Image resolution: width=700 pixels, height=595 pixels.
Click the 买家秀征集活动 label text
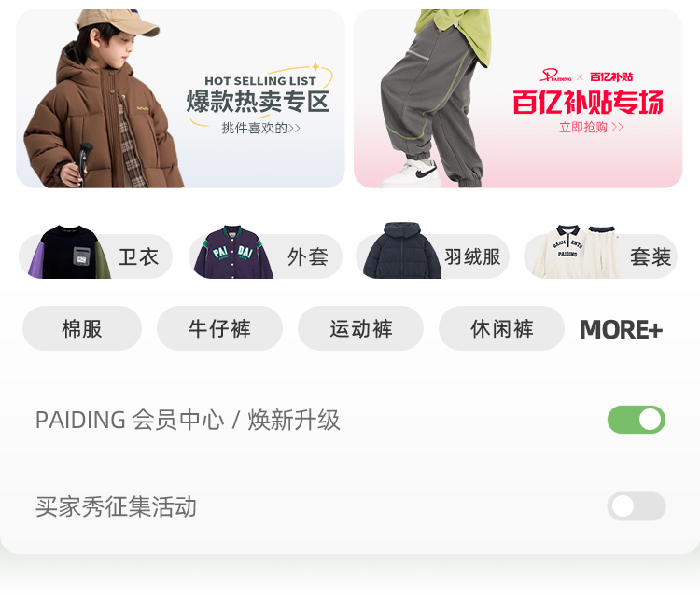coord(116,506)
